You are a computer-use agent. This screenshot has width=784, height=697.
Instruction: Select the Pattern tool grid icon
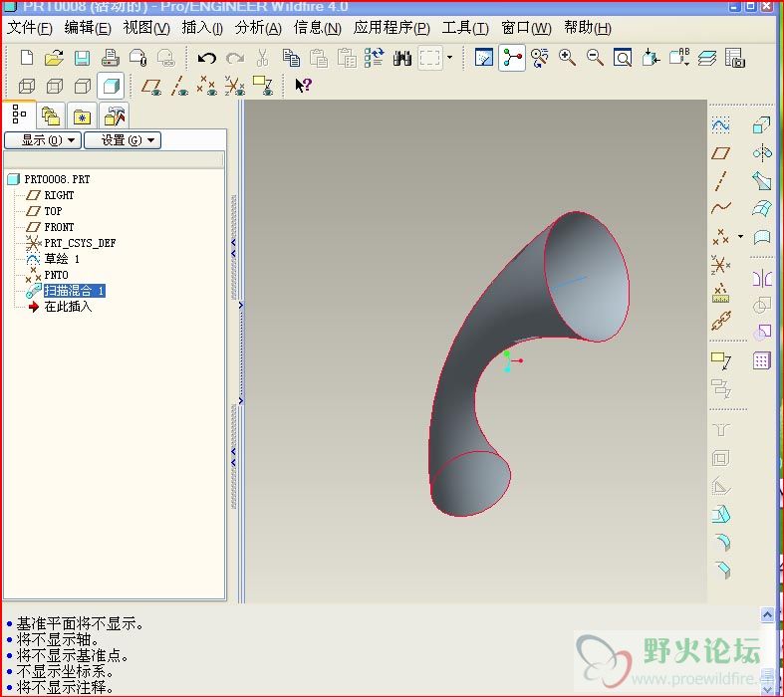pos(761,360)
